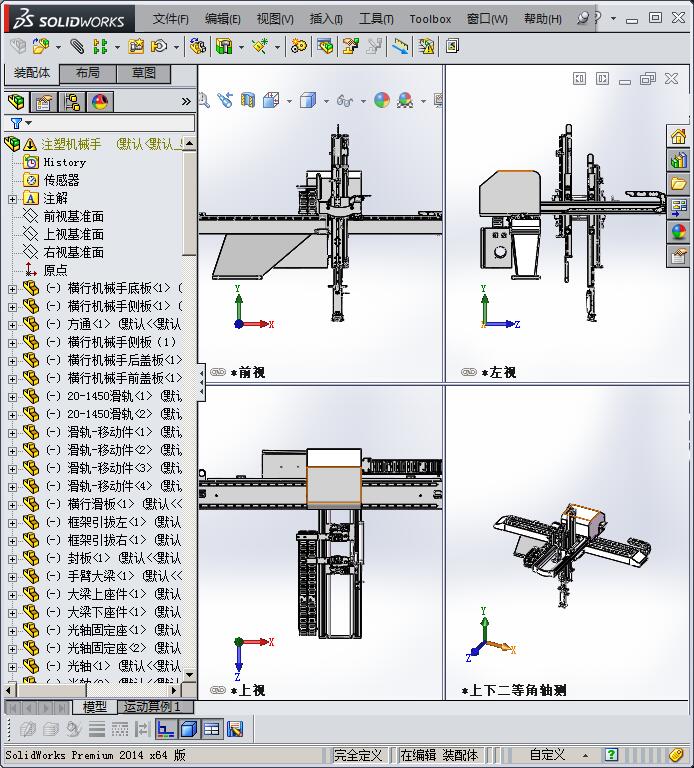The image size is (694, 768).
Task: Open the ConfigurationManager tab icon
Action: point(72,102)
